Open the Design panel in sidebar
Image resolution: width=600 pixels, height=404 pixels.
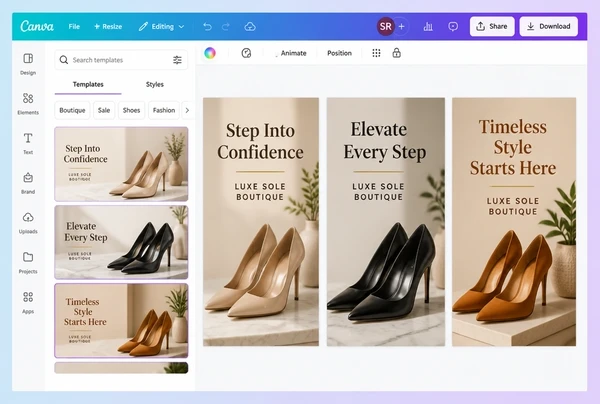coord(28,64)
